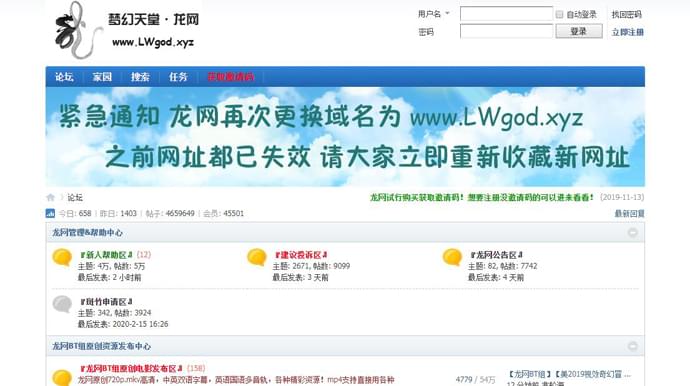Click the 龙网公告区 forum bubble icon
Image resolution: width=690 pixels, height=386 pixels.
pos(452,257)
